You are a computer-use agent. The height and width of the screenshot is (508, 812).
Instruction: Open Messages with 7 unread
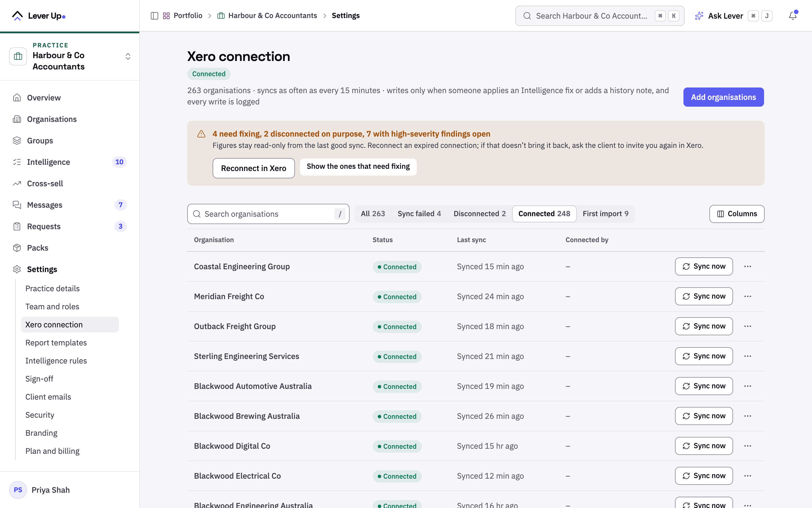[69, 205]
